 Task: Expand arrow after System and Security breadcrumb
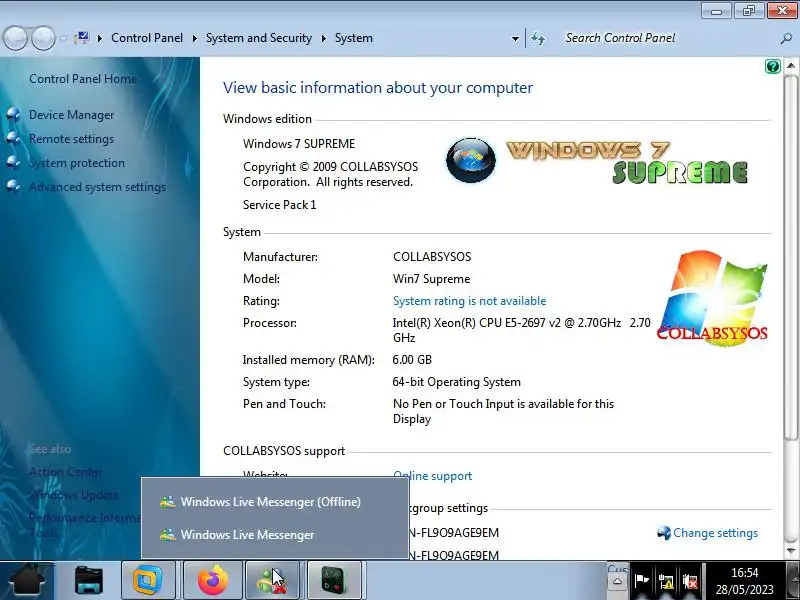[x=323, y=38]
